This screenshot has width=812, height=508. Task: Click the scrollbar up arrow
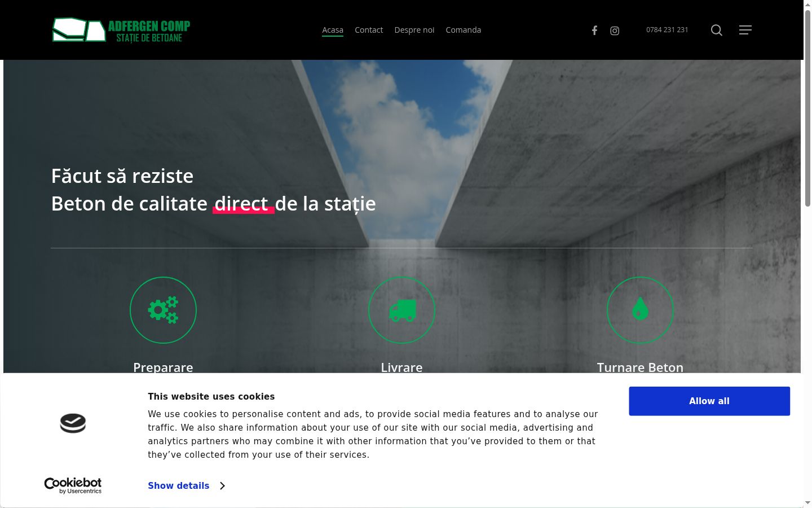click(807, 5)
